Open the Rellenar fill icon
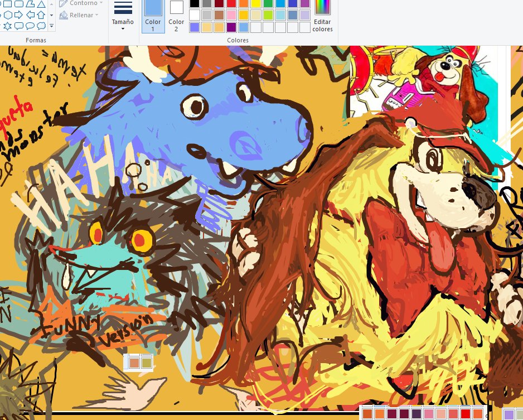The width and height of the screenshot is (523, 420). [x=64, y=15]
